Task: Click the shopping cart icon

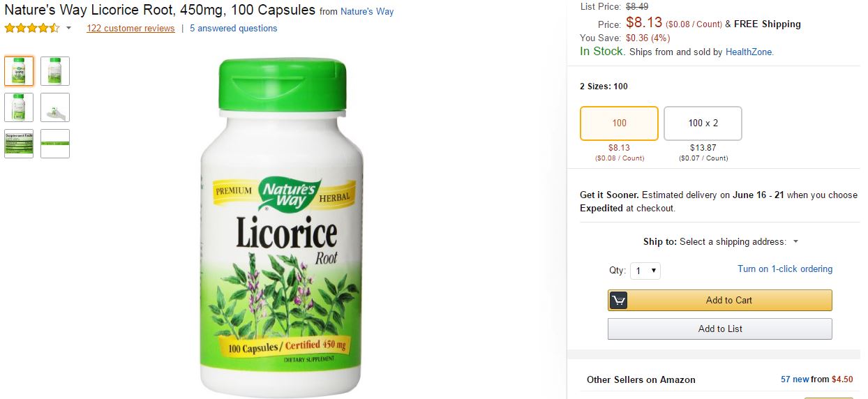Action: coord(618,301)
